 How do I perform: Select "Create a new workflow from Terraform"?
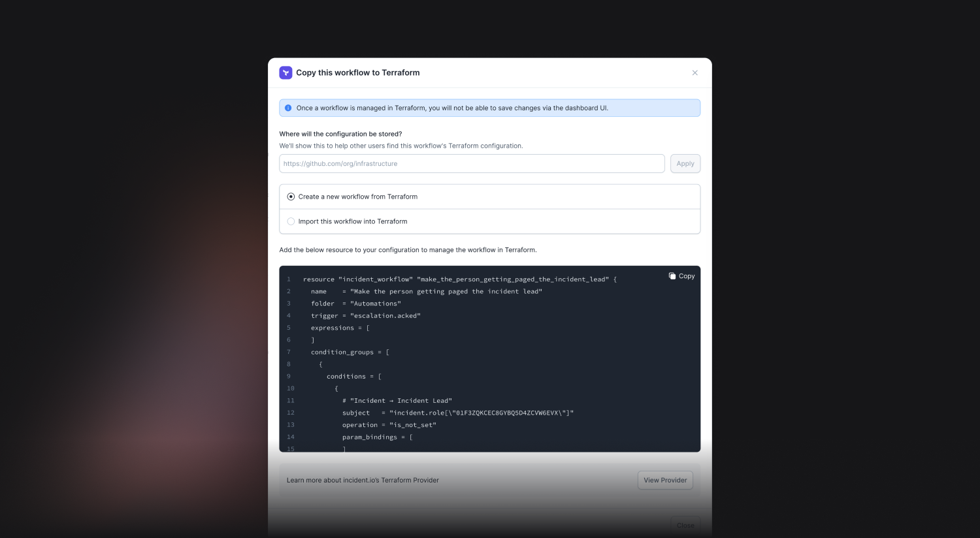click(x=290, y=196)
